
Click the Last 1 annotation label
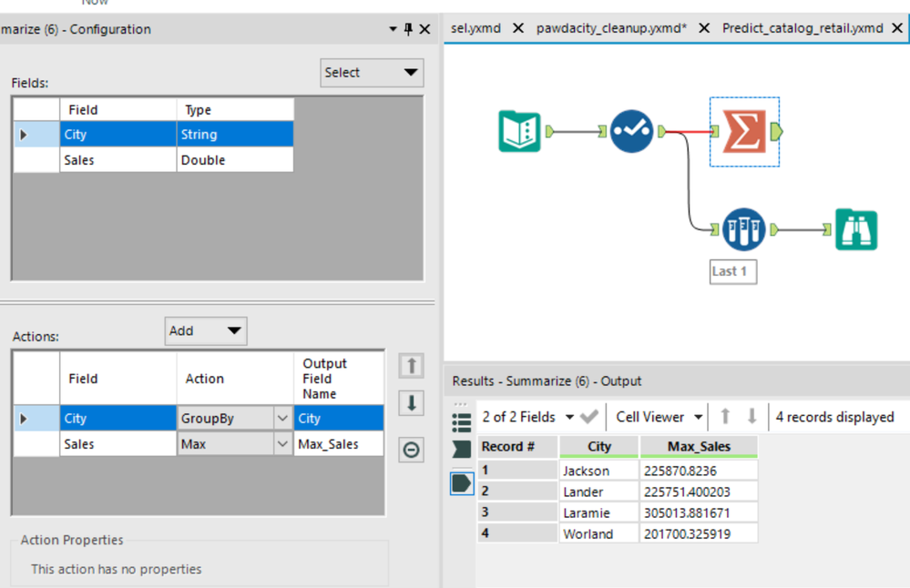click(x=733, y=271)
